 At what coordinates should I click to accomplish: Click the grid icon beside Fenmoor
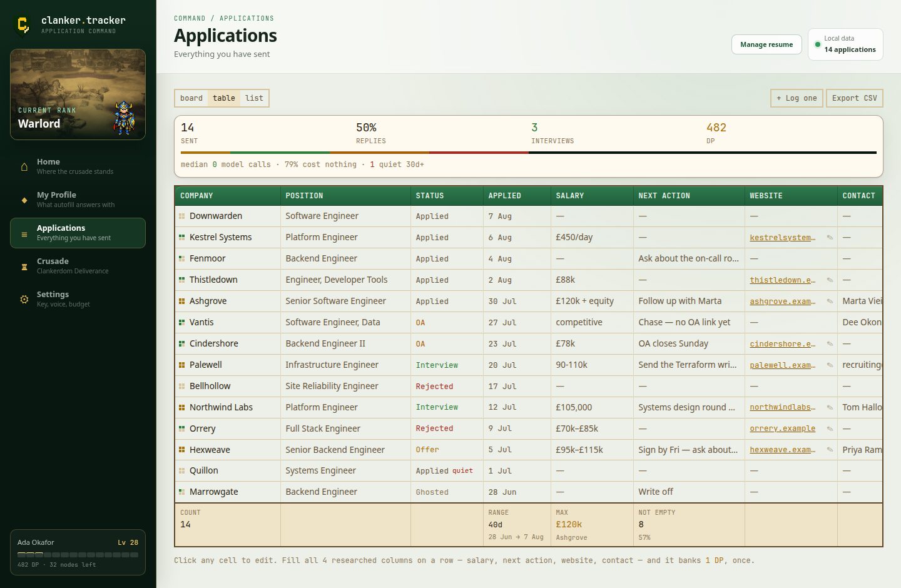(x=182, y=259)
